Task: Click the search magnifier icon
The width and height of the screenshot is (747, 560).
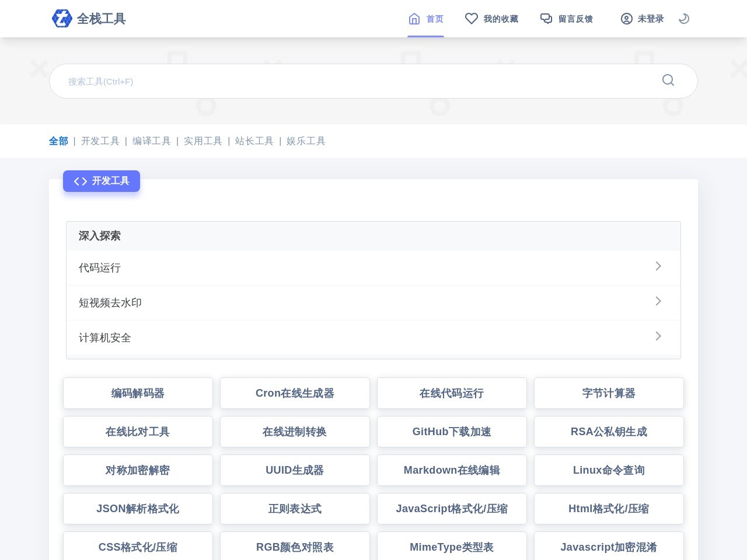Action: (x=668, y=80)
